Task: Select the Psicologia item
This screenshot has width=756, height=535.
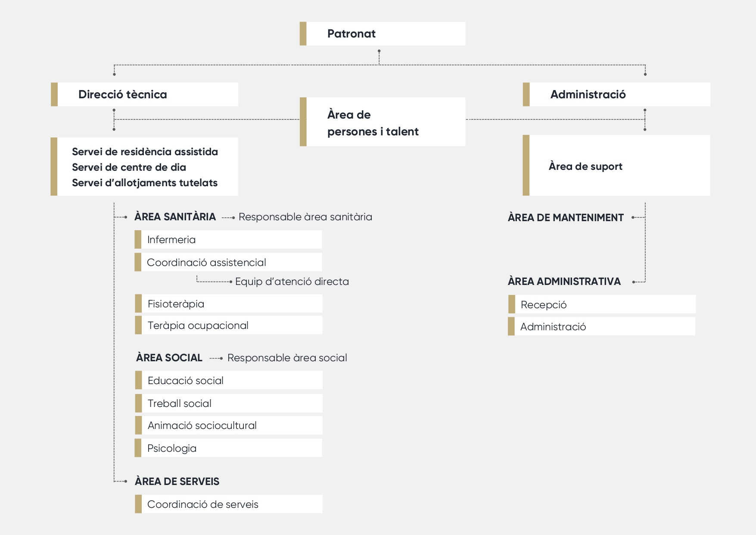Action: [x=228, y=448]
